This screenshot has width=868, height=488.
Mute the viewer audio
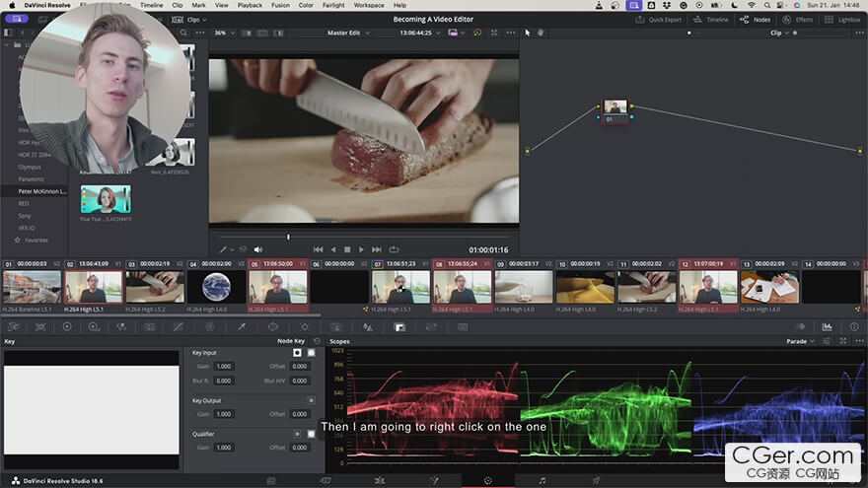click(258, 249)
